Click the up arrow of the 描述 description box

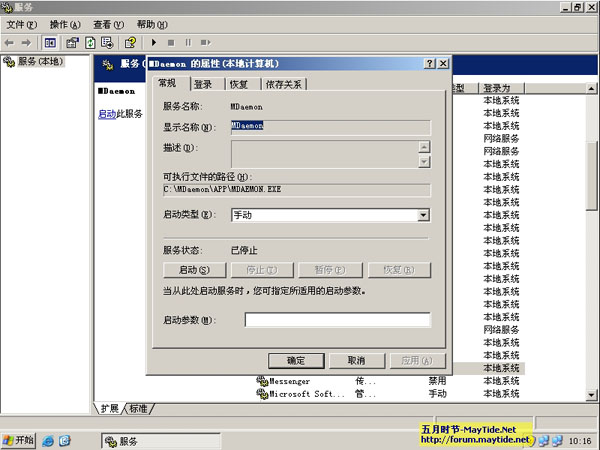424,146
